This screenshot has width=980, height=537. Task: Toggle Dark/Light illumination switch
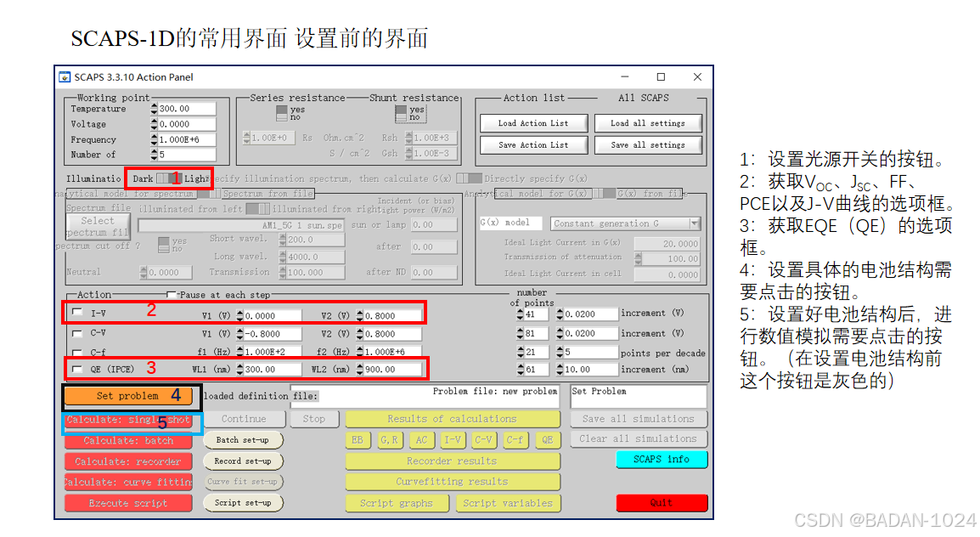click(168, 178)
